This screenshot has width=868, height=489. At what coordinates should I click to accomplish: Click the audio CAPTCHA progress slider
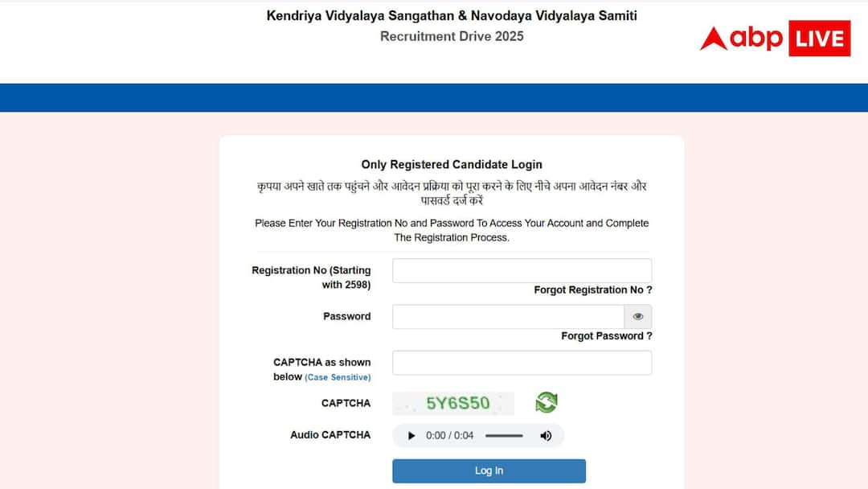tap(504, 436)
